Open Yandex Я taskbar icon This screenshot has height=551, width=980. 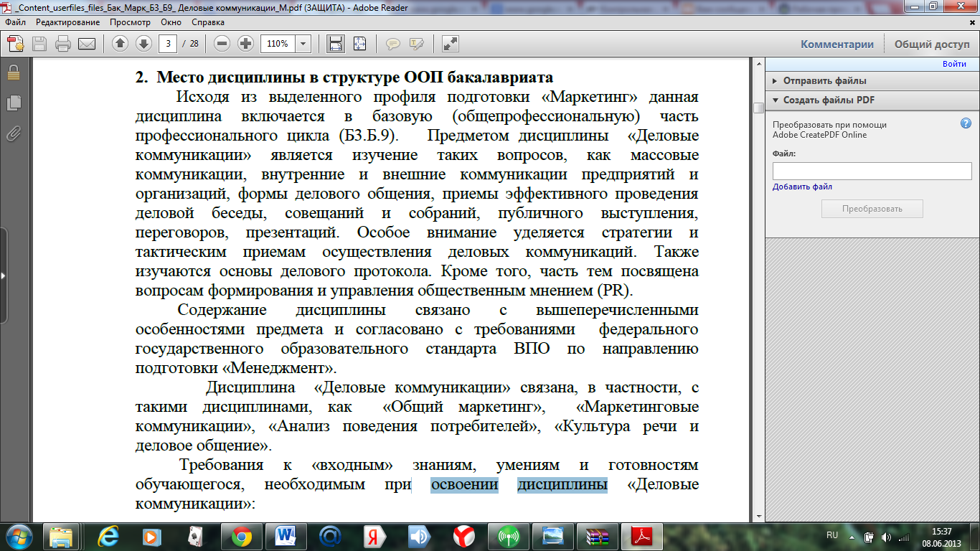[x=374, y=536]
